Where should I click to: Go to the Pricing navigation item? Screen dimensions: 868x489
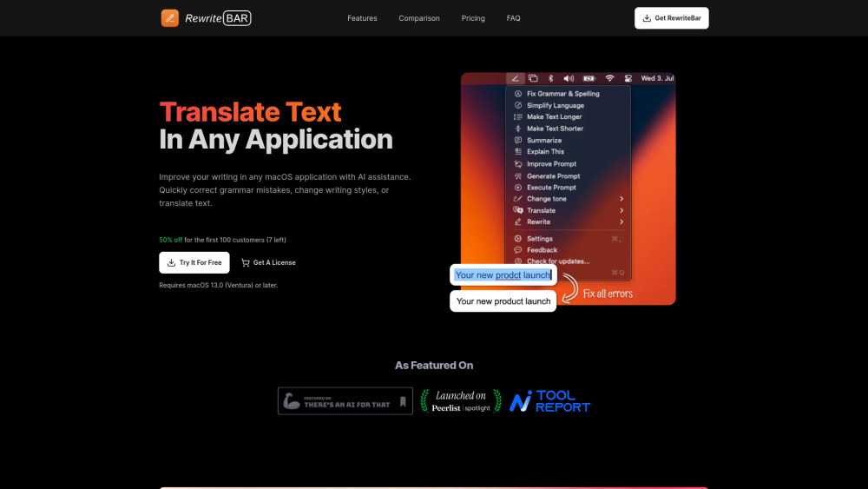pyautogui.click(x=473, y=18)
